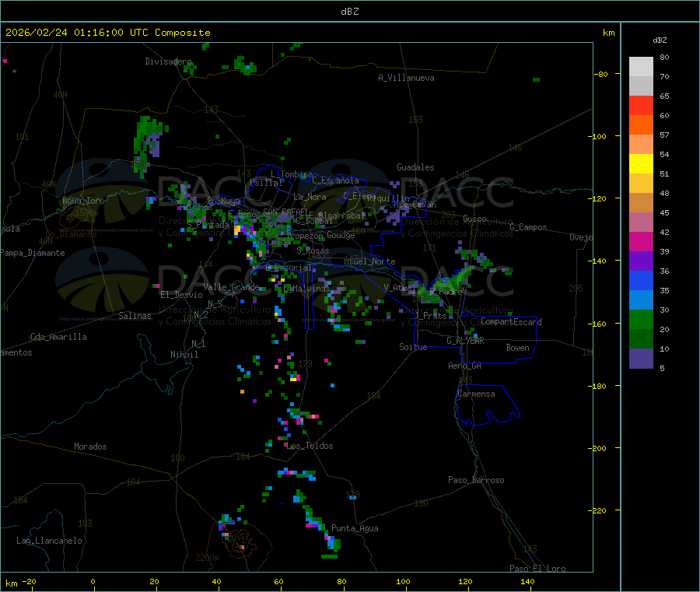Click the Paso_Barroso place label
The height and width of the screenshot is (592, 700).
[476, 480]
